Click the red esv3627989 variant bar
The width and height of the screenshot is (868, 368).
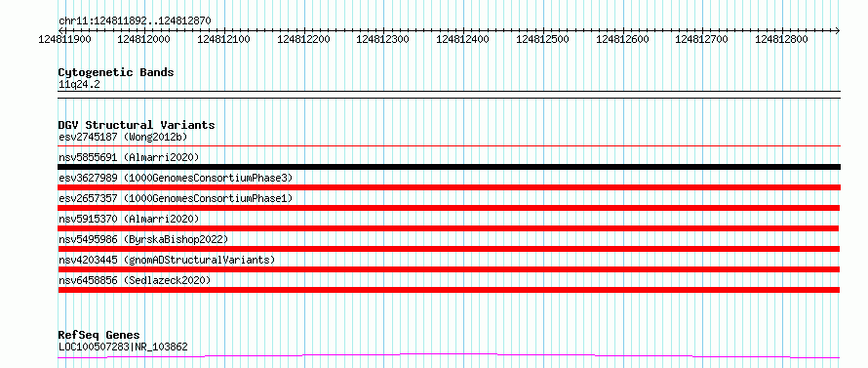tap(449, 187)
